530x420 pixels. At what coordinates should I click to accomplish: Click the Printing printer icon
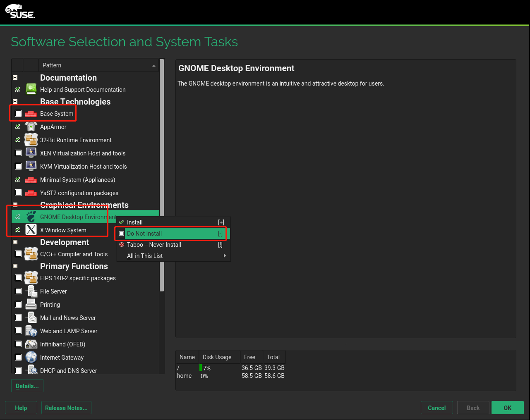coord(31,304)
